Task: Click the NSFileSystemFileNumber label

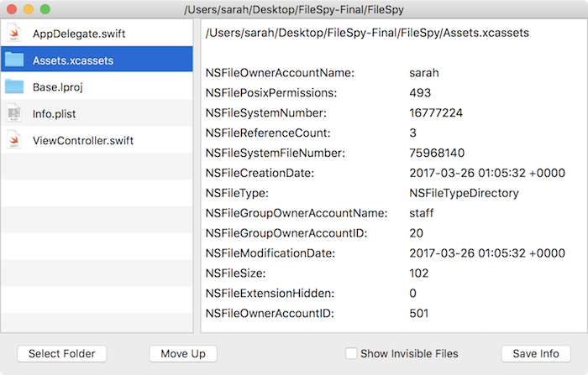Action: click(x=276, y=153)
